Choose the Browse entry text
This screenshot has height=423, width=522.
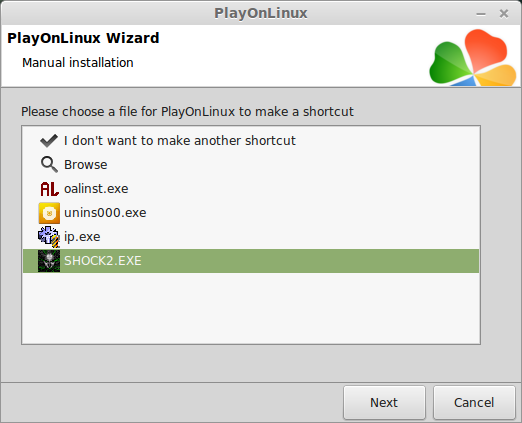pos(85,165)
